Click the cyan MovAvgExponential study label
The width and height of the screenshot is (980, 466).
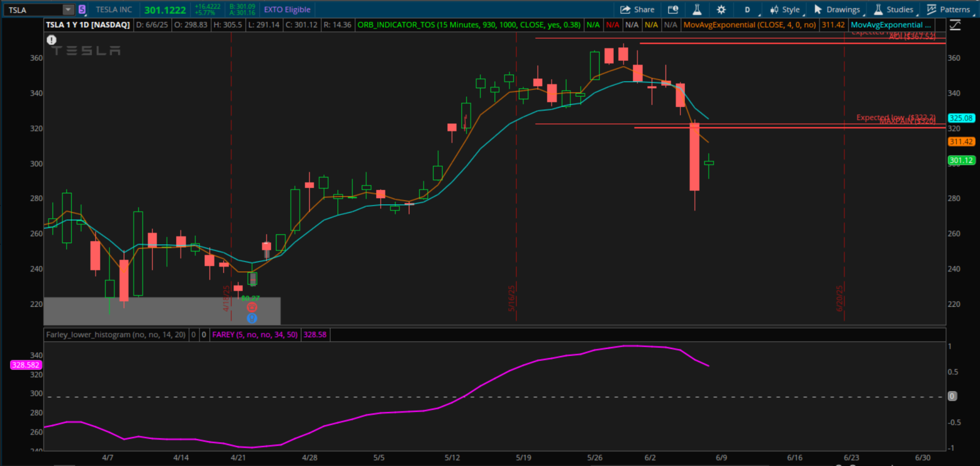(891, 25)
